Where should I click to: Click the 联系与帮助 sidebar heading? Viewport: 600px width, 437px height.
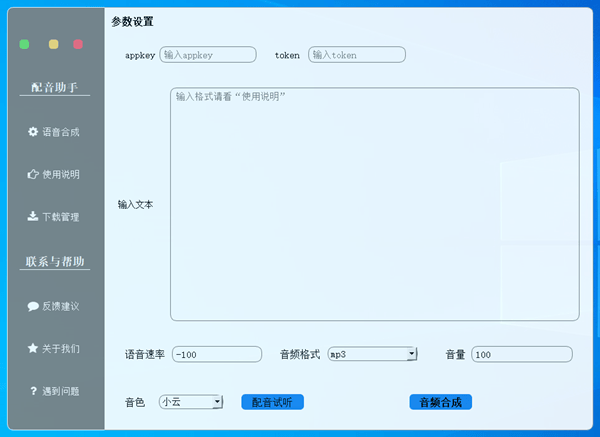click(55, 261)
